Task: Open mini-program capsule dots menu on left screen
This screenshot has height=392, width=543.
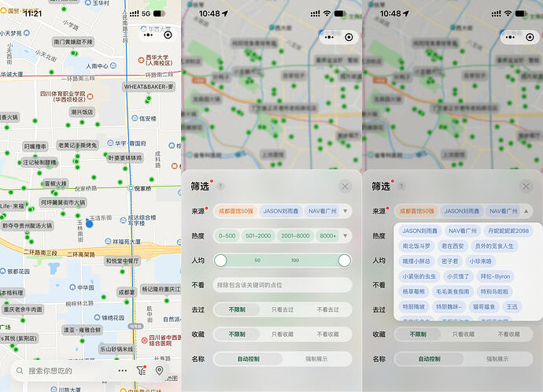Action: pos(148,35)
